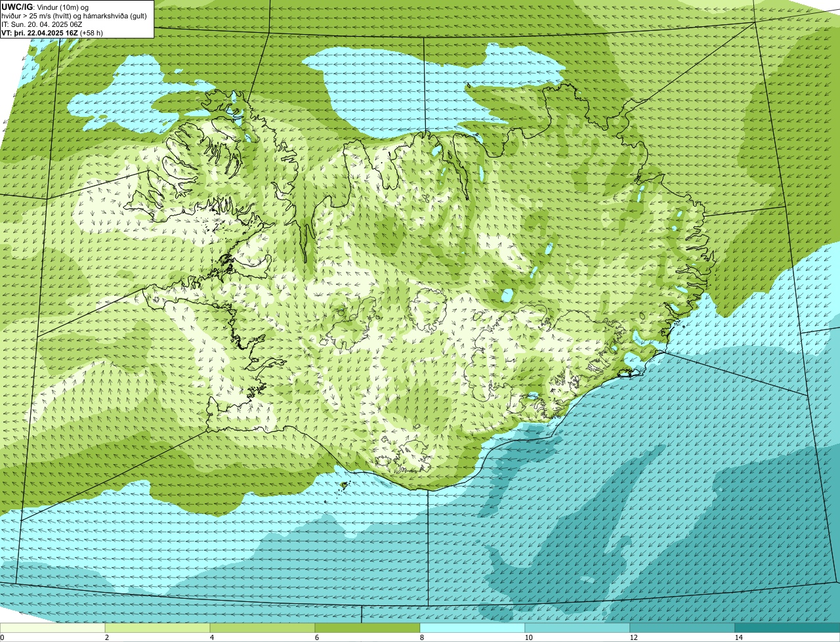This screenshot has height=642, width=840.
Task: Click the turquoise 10–12 m/s legend swatch
Action: (x=577, y=628)
